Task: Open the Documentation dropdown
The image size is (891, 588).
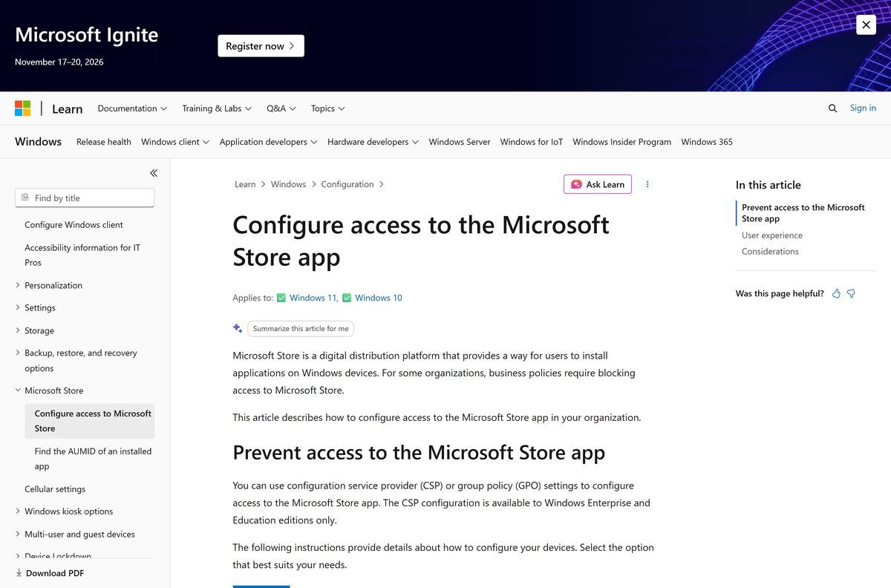Action: coord(132,108)
